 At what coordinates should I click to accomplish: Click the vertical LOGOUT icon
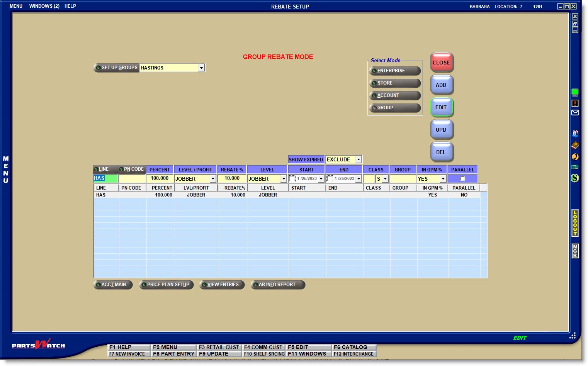(x=575, y=223)
